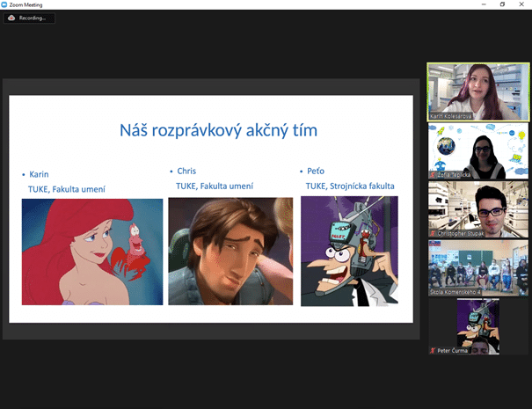Click the 'Zoom Meeting' window title text

(26, 4)
